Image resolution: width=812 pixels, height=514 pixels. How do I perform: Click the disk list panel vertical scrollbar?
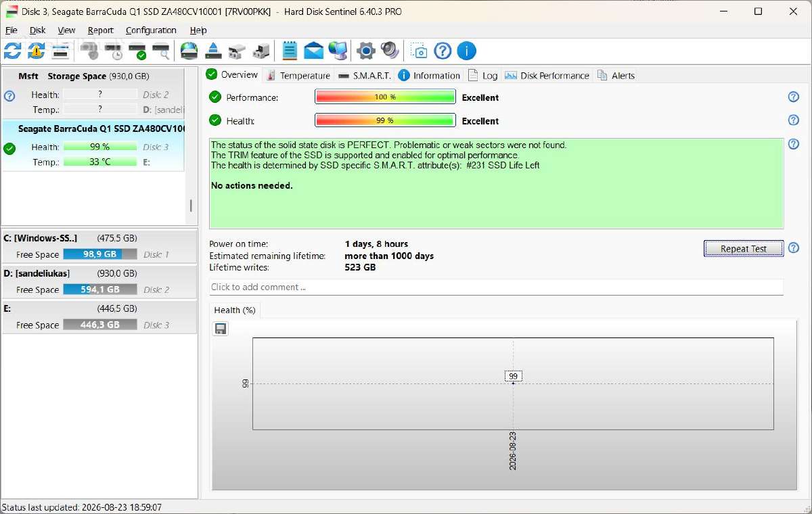point(191,206)
